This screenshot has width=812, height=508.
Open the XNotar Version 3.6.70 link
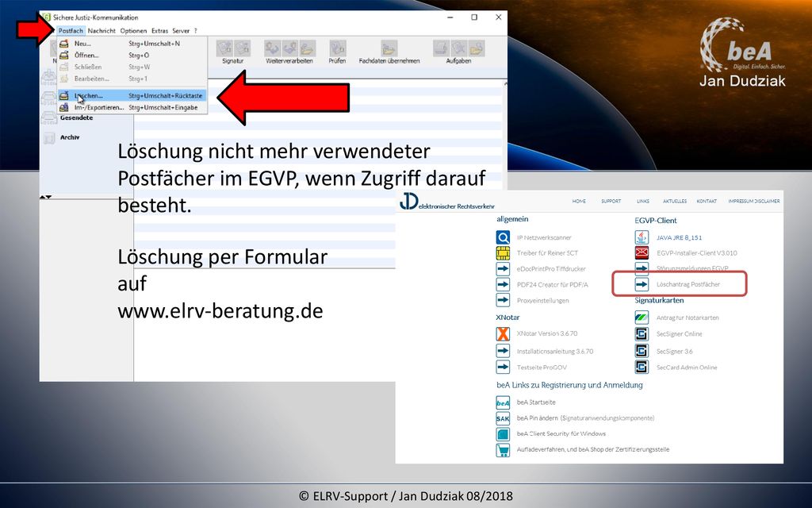tap(547, 334)
